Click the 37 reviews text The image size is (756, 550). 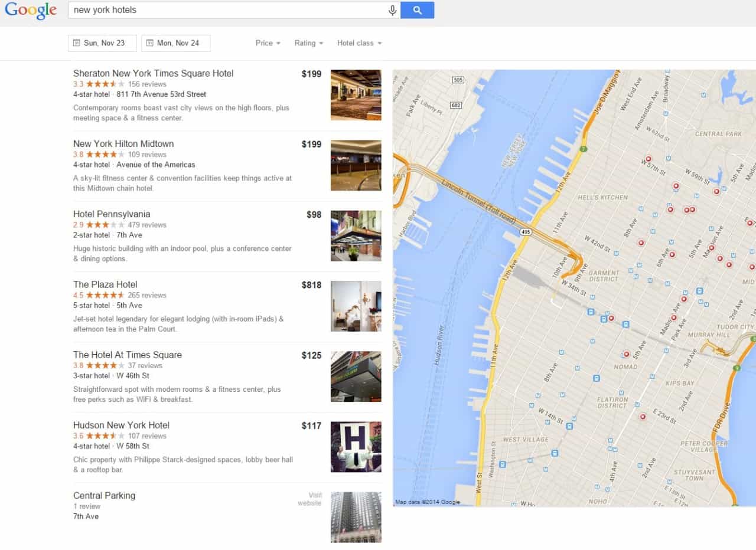[145, 365]
